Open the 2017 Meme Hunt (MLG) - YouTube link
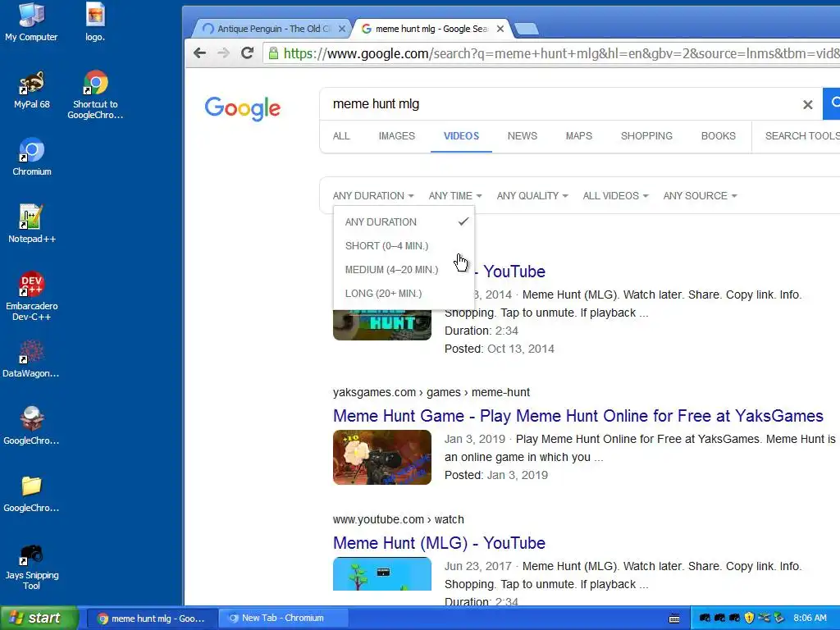 point(439,543)
